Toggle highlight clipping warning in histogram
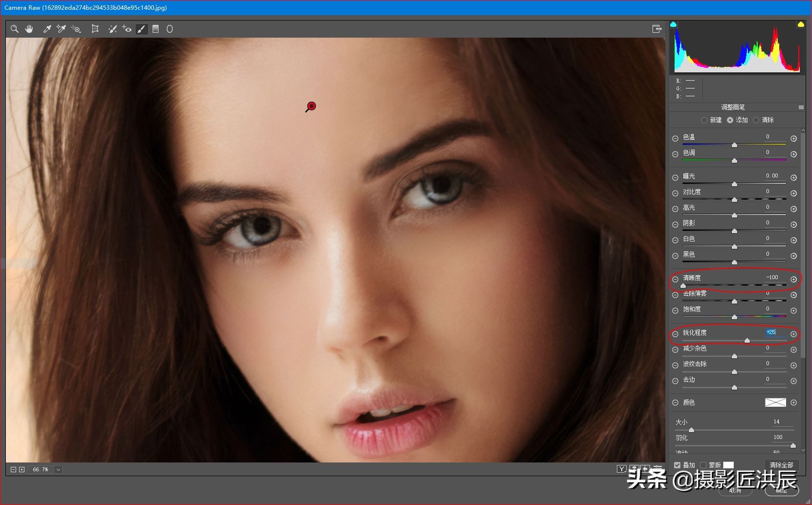The height and width of the screenshot is (505, 812). click(801, 24)
